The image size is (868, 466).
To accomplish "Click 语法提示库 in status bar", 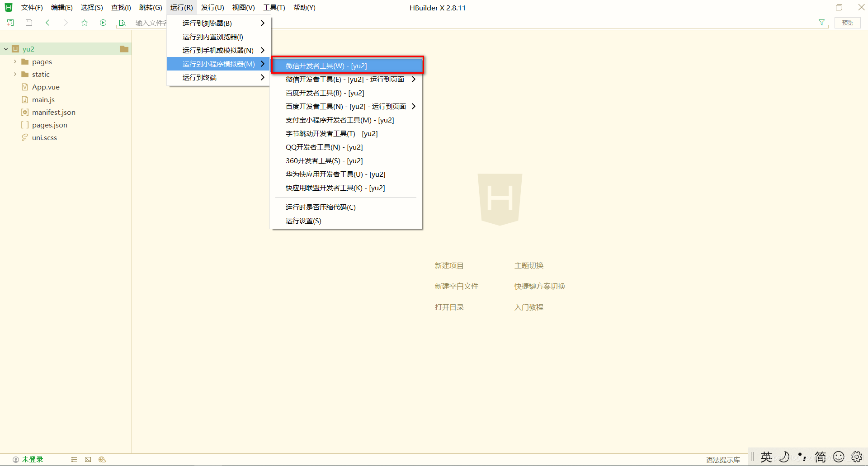I will point(723,460).
